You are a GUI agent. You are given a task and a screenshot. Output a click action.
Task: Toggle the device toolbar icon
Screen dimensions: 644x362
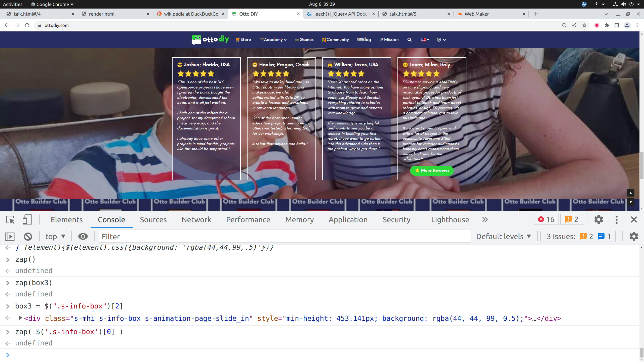click(x=27, y=220)
